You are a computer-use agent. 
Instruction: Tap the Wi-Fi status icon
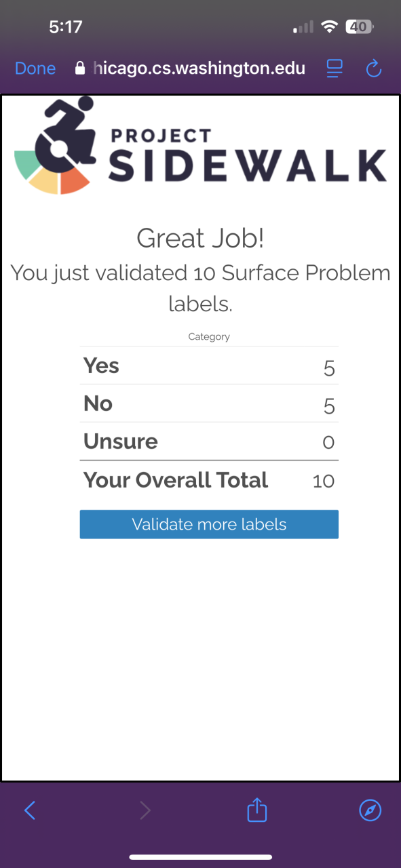click(330, 27)
